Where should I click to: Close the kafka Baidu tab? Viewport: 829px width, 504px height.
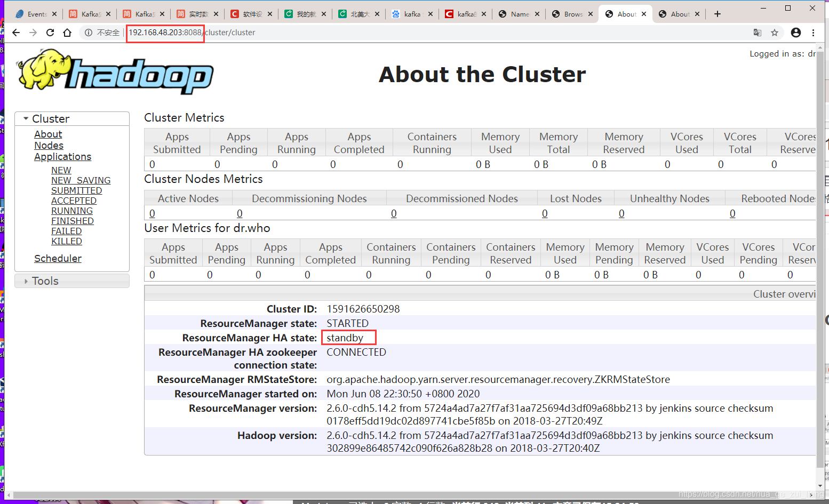click(431, 14)
